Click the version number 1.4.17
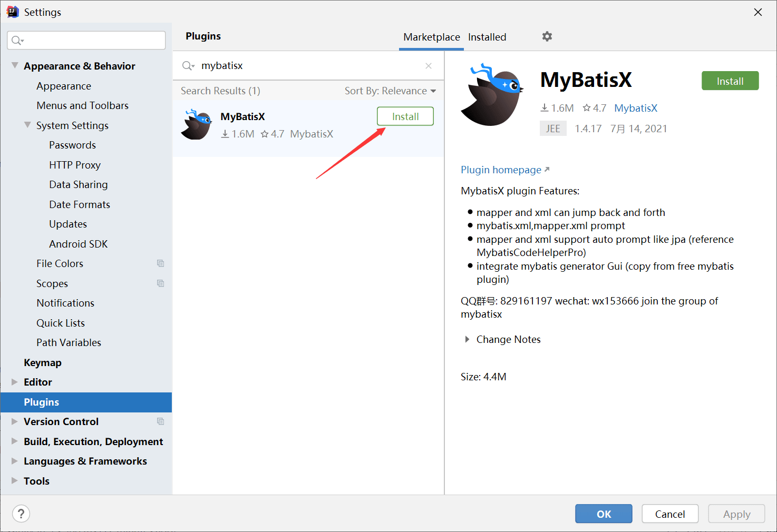This screenshot has height=532, width=777. 588,129
